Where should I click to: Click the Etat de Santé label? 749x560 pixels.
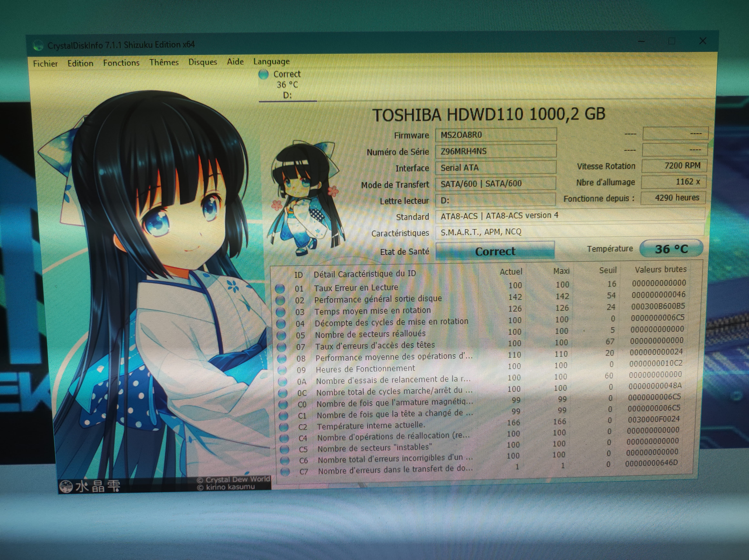point(404,251)
